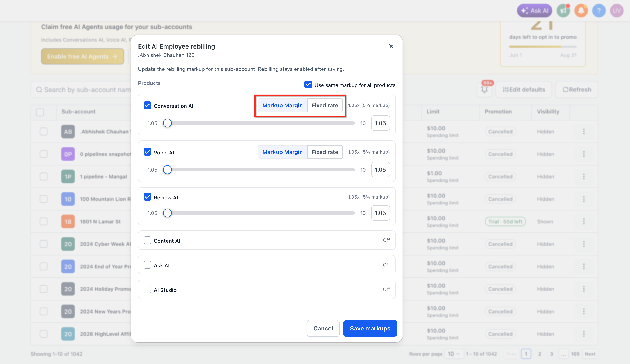
Task: Refresh the sub-account list
Action: click(x=577, y=89)
